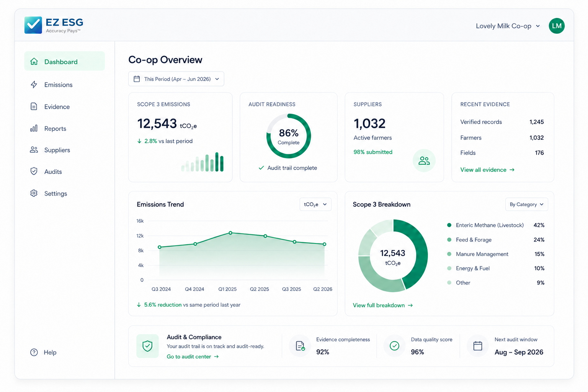Click the Help question mark icon
Image resolution: width=588 pixels, height=392 pixels.
coord(34,352)
